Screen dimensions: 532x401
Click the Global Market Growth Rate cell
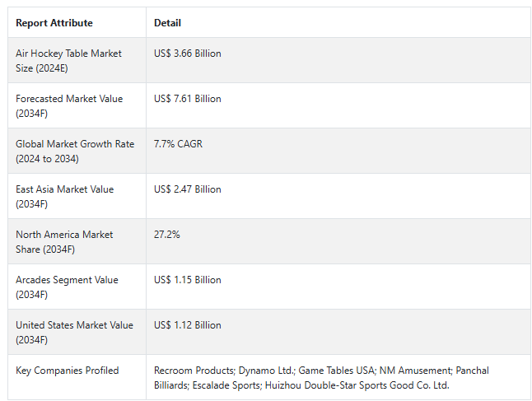[77, 151]
